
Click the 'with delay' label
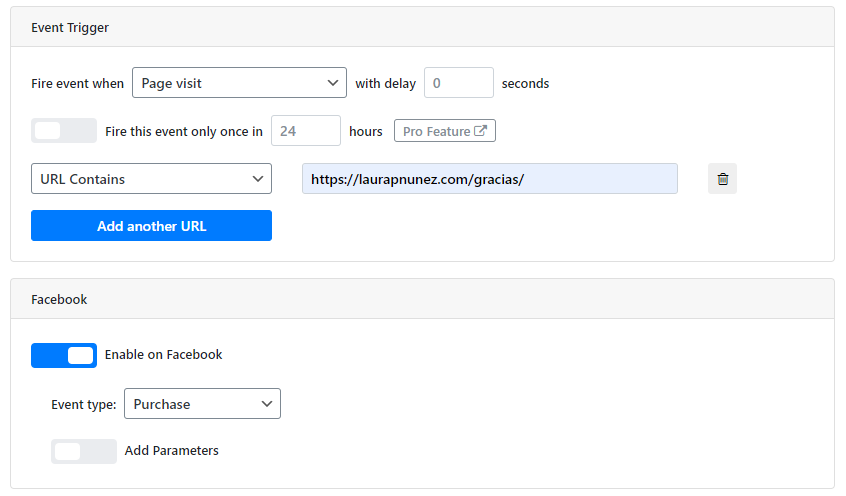pyautogui.click(x=385, y=84)
